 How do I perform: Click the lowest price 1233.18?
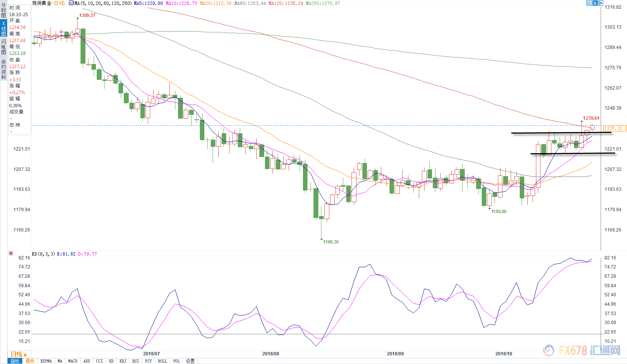tap(17, 53)
